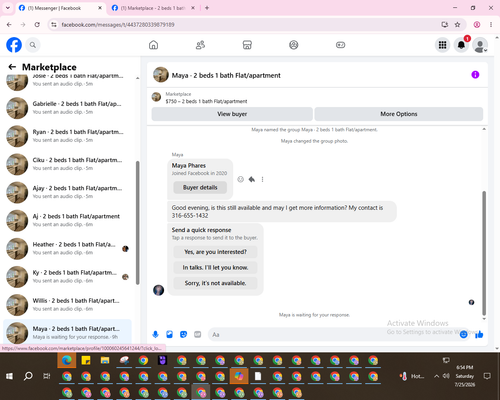Choose a GIF icon in composer
The width and height of the screenshot is (500, 400).
(198, 334)
